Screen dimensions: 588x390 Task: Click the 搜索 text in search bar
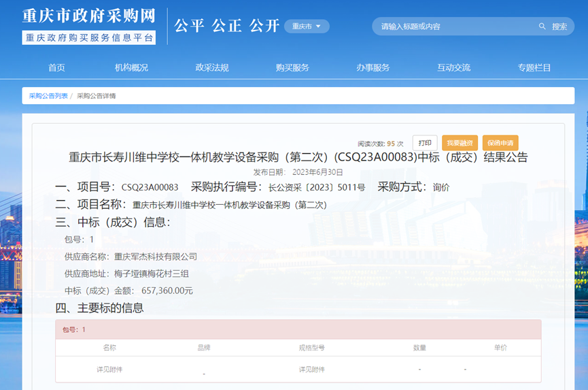(x=559, y=27)
